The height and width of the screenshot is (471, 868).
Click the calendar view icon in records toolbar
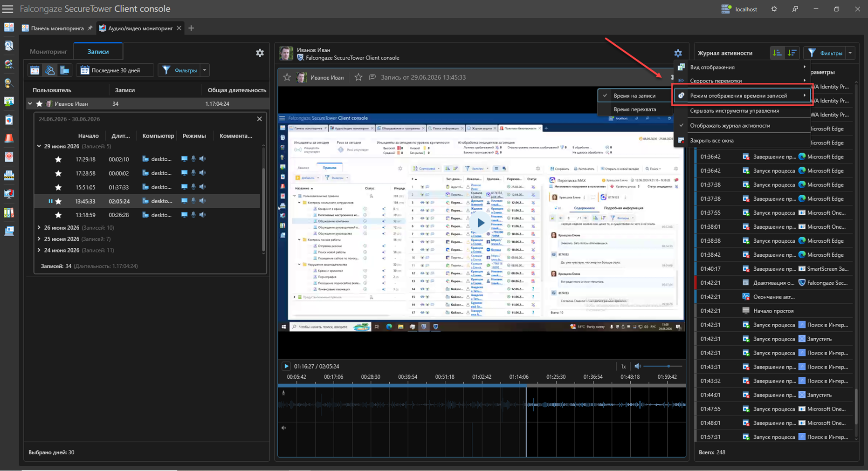[35, 70]
